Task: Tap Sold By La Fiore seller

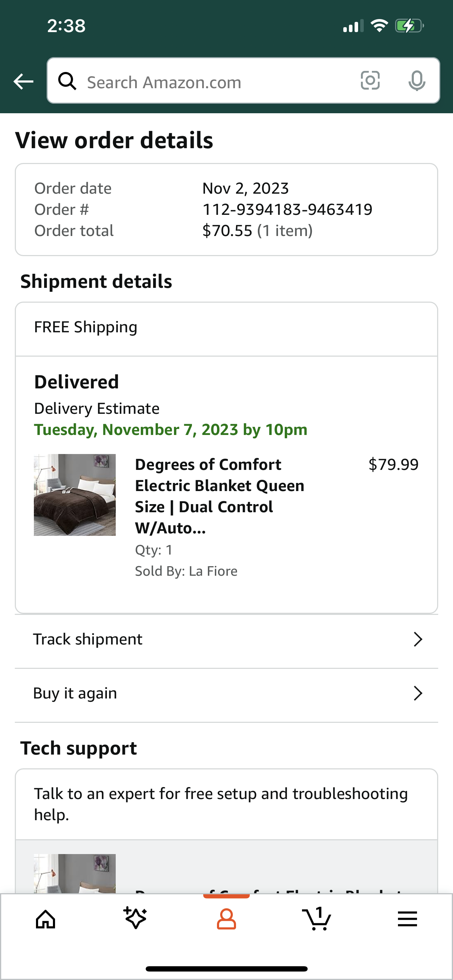Action: pos(186,571)
